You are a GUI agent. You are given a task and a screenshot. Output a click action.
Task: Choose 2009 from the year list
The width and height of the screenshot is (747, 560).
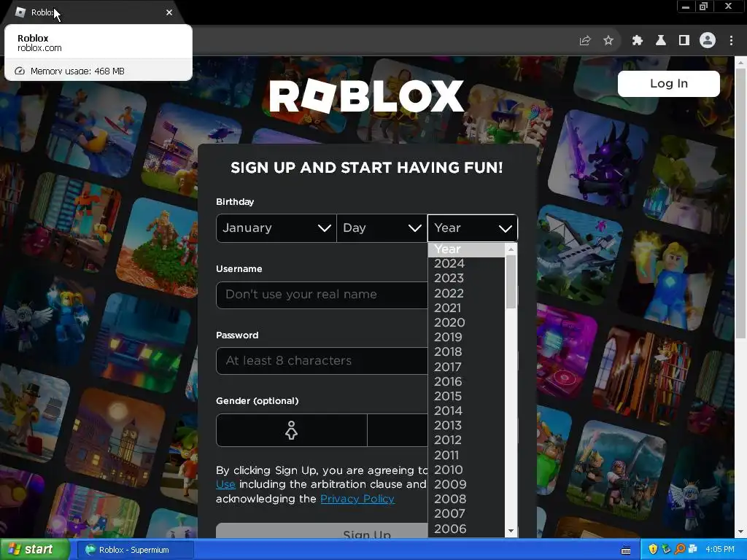coord(466,484)
